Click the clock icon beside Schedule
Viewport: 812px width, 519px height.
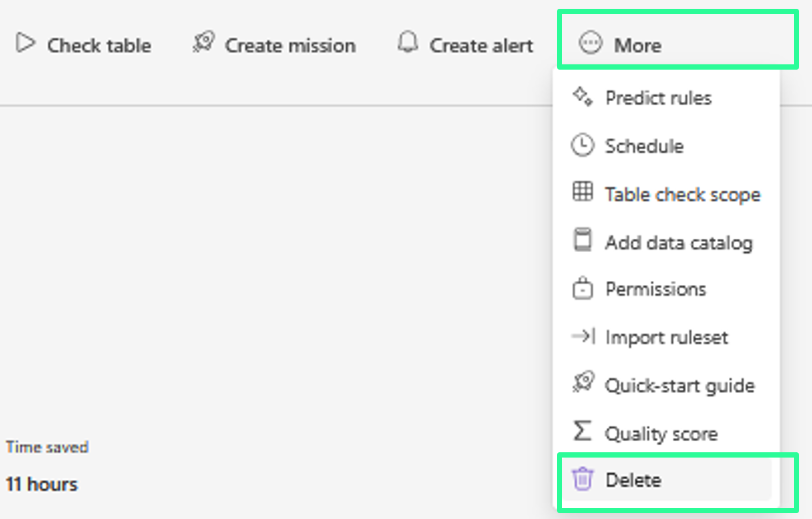point(582,145)
